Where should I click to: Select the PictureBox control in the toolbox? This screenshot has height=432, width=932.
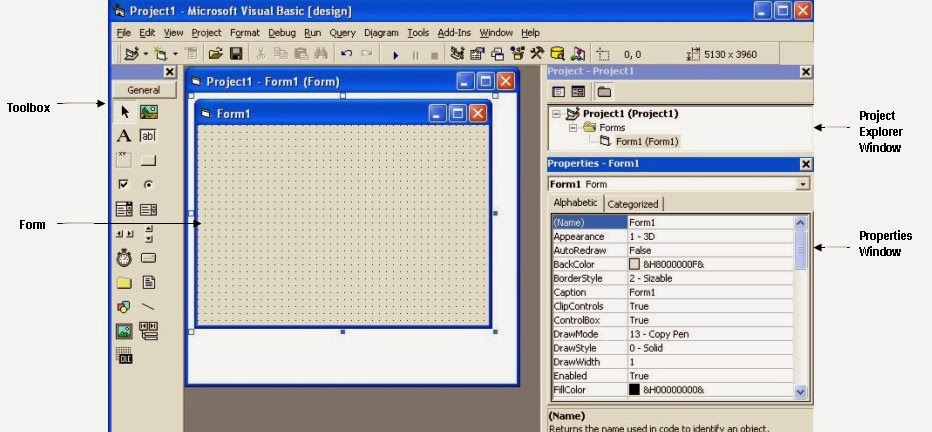(149, 112)
